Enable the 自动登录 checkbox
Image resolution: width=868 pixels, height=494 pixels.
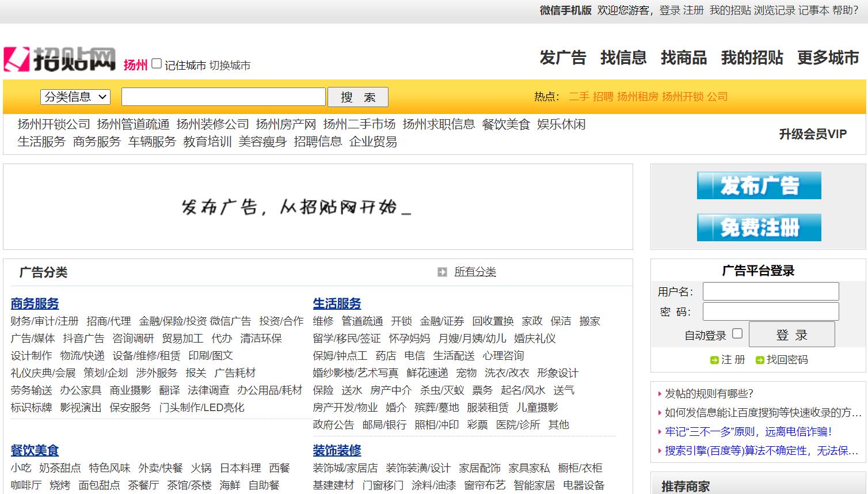[737, 333]
